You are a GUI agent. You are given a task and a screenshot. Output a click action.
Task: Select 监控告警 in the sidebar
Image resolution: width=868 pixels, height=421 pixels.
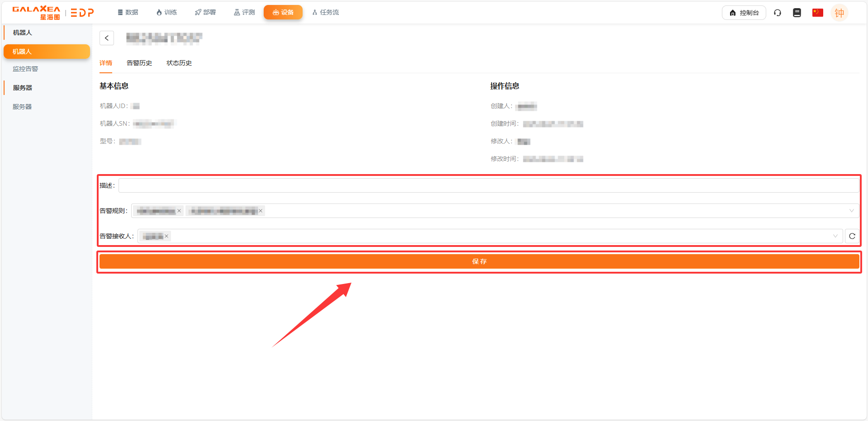coord(25,69)
